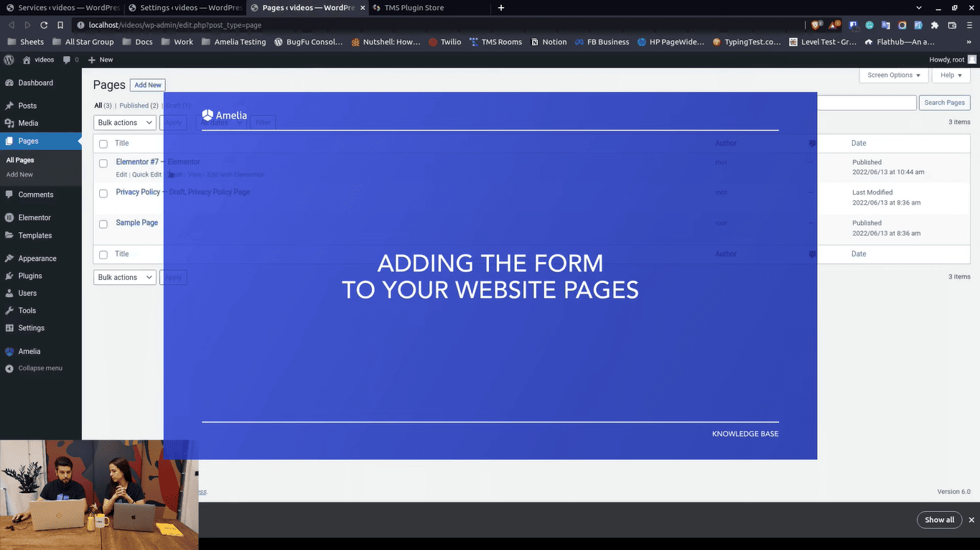This screenshot has width=980, height=550.
Task: Open a new browser tab
Action: click(x=501, y=8)
